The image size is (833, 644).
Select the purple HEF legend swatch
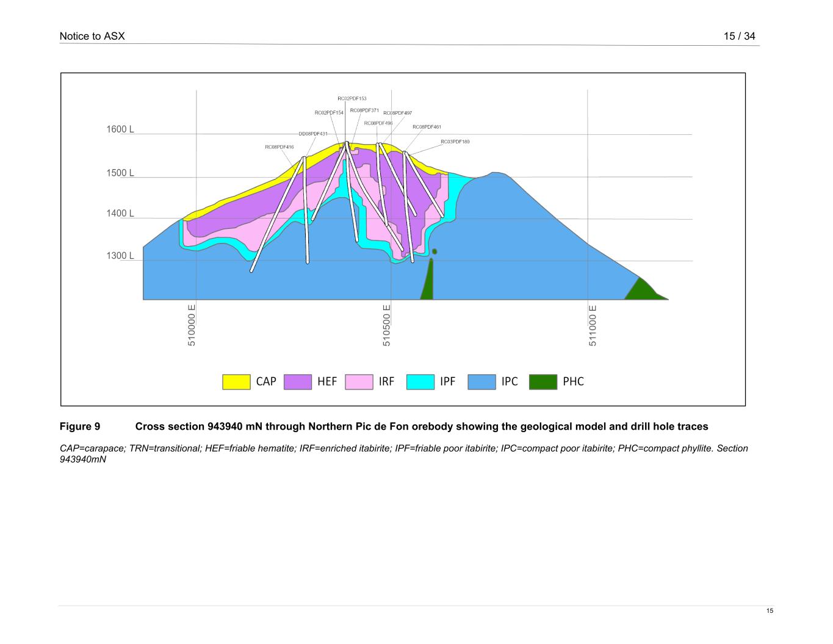298,382
